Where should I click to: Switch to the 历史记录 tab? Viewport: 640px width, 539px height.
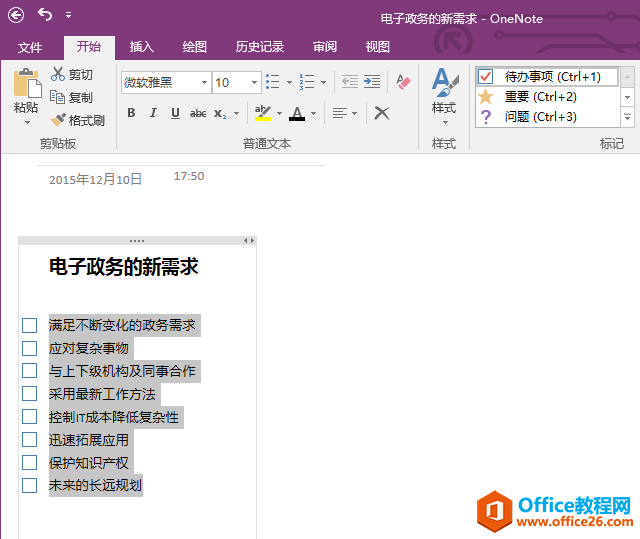click(260, 47)
